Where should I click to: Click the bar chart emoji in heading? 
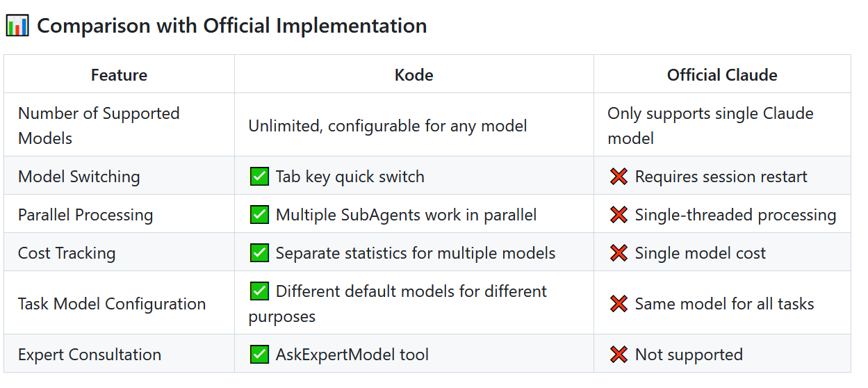click(17, 26)
